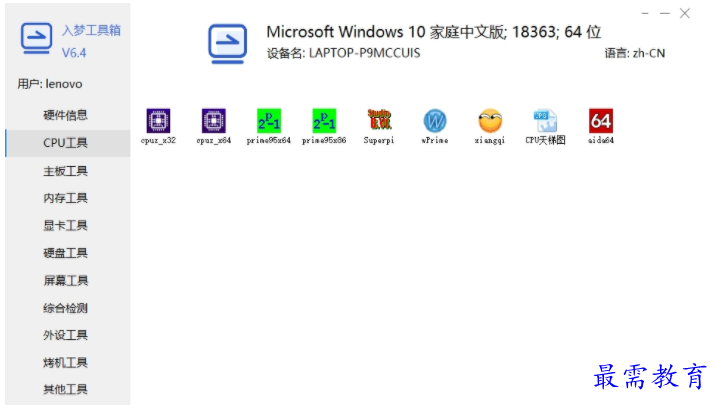Minimize the toolbox window

(665, 14)
